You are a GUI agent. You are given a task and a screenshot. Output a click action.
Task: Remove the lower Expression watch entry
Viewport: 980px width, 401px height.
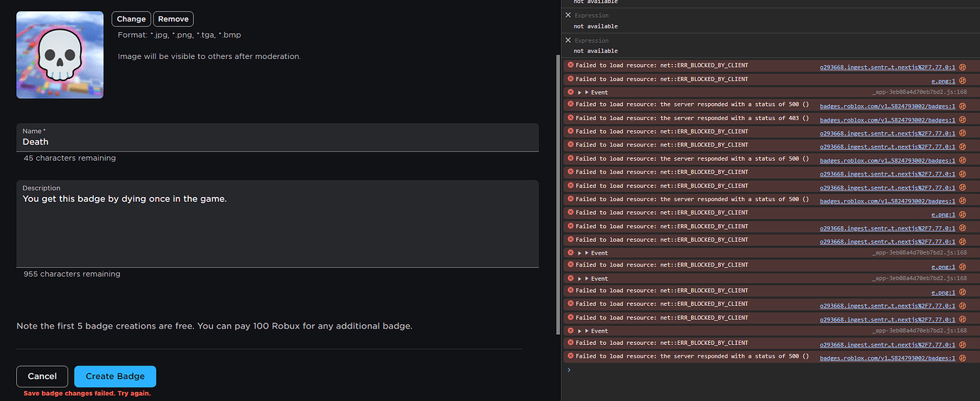[x=568, y=41]
